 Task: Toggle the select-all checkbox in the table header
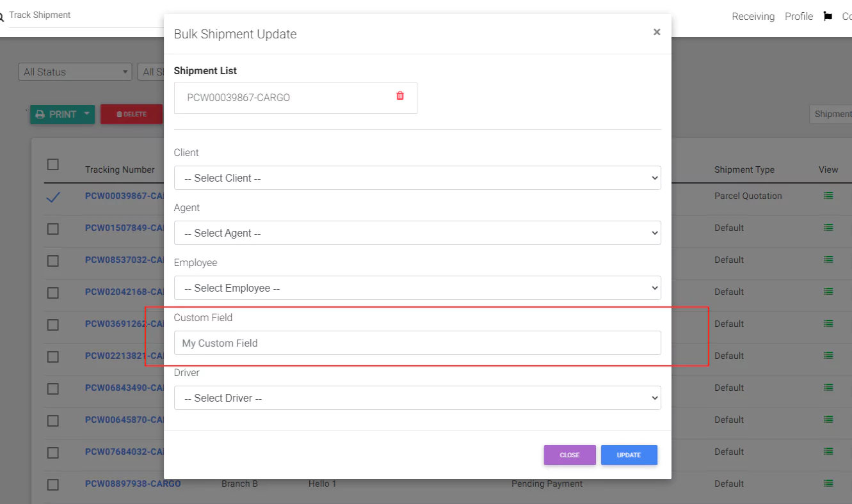click(x=53, y=164)
